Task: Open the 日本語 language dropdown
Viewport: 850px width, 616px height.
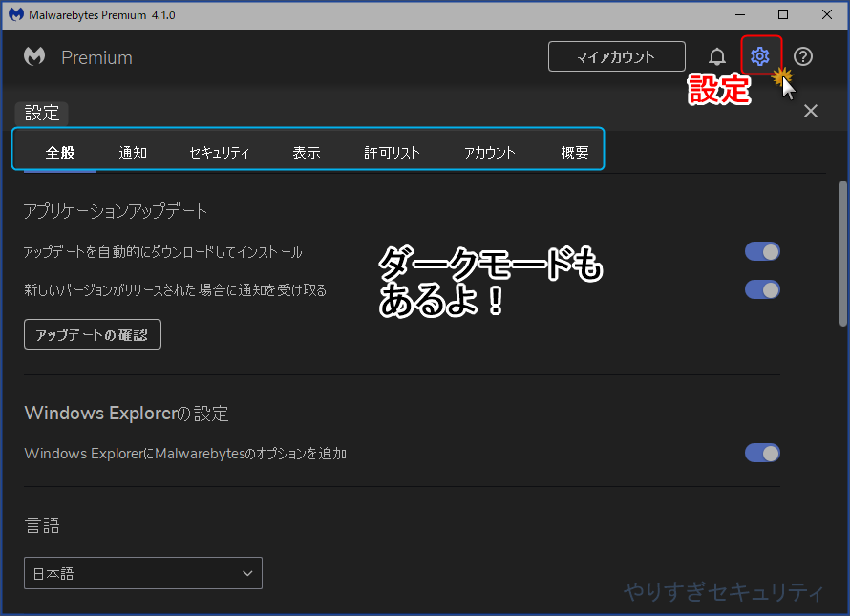Action: [x=143, y=573]
